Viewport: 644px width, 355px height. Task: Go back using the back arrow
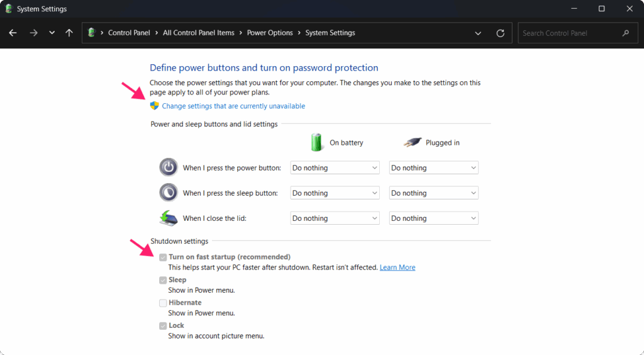coord(13,33)
